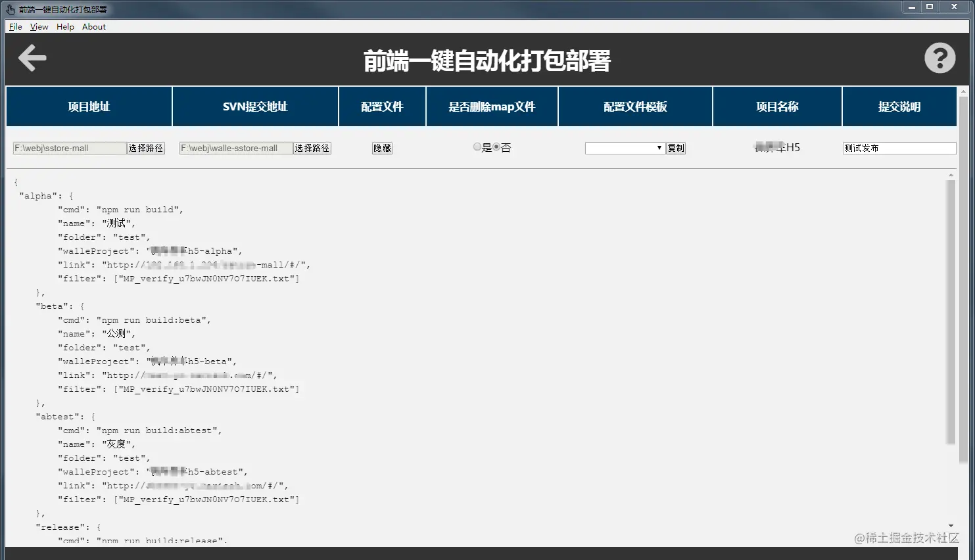Click config editor scroll-down arrow
Viewport: 975px width, 560px height.
click(x=951, y=526)
